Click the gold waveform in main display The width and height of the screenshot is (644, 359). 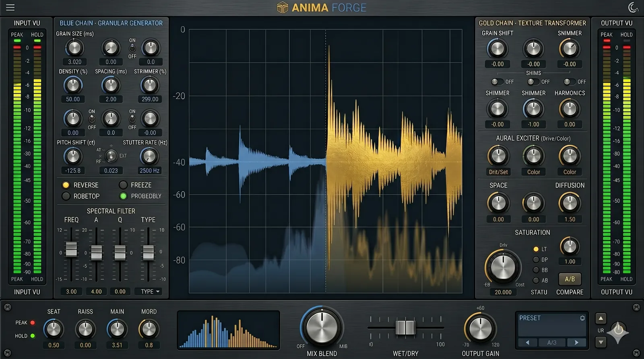coord(394,161)
